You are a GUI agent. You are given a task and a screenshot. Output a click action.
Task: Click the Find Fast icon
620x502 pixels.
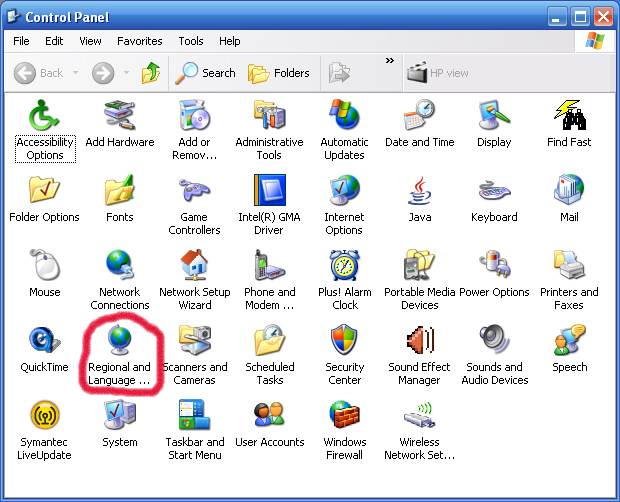coord(569,115)
